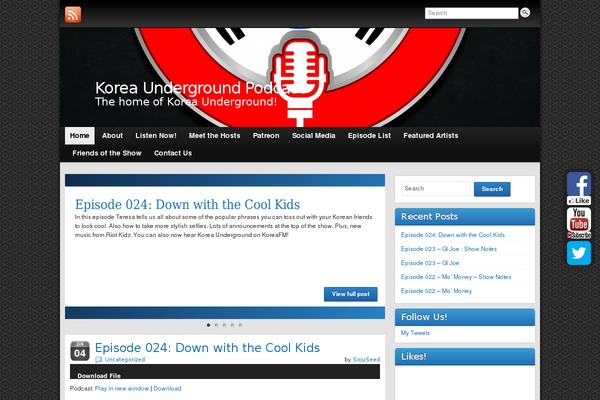The height and width of the screenshot is (400, 600).
Task: Open the YouTube Subscribe icon
Action: click(x=579, y=223)
